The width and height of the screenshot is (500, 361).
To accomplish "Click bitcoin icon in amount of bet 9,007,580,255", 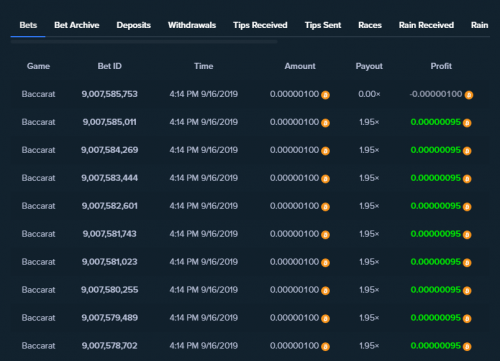I will click(x=325, y=291).
